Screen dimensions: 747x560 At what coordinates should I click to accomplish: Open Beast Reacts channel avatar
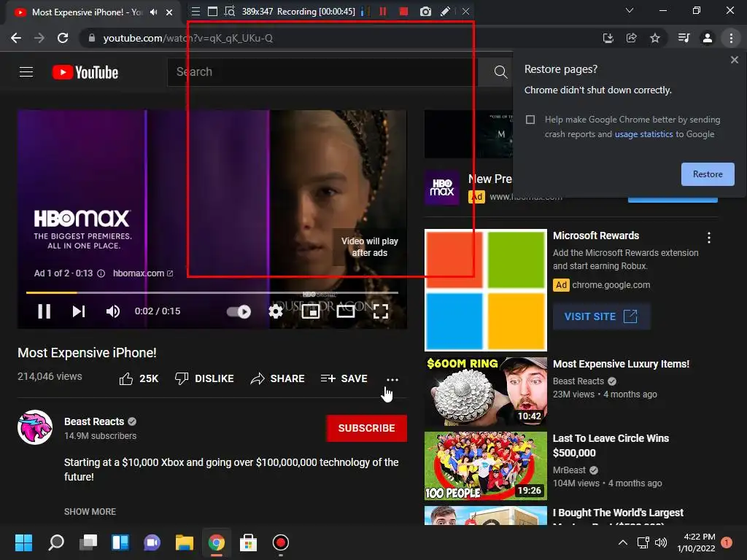[35, 427]
